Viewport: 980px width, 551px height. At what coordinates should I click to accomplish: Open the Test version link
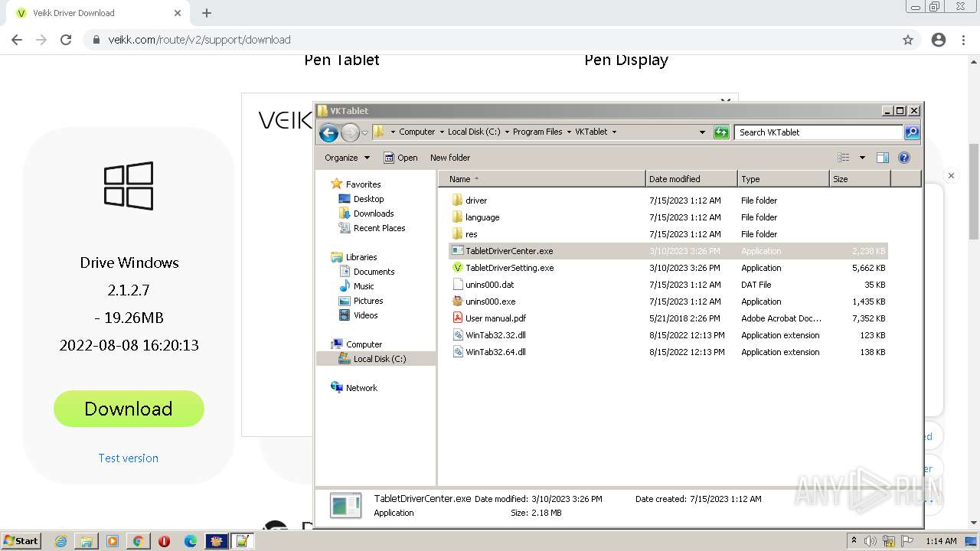click(x=129, y=458)
